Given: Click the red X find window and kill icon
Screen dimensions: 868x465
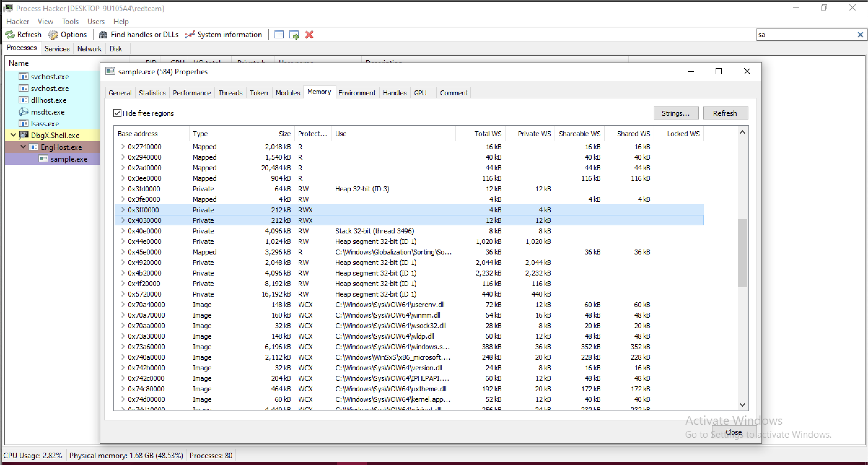Looking at the screenshot, I should click(x=309, y=35).
